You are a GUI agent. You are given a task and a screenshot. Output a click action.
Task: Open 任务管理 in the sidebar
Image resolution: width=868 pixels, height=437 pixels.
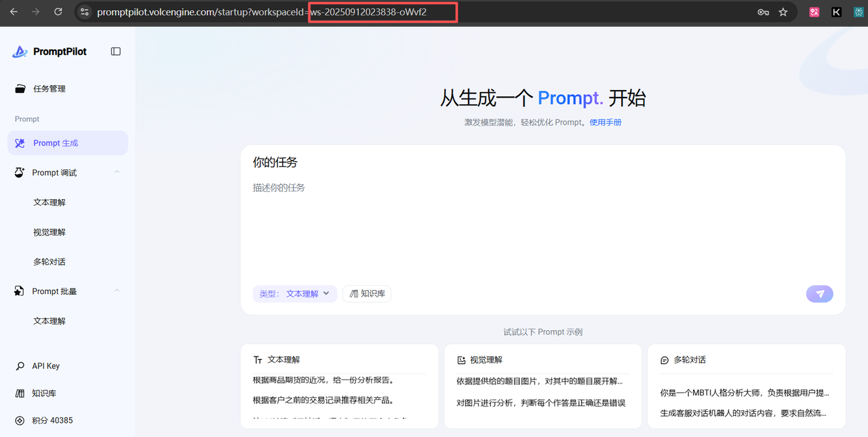pyautogui.click(x=68, y=89)
